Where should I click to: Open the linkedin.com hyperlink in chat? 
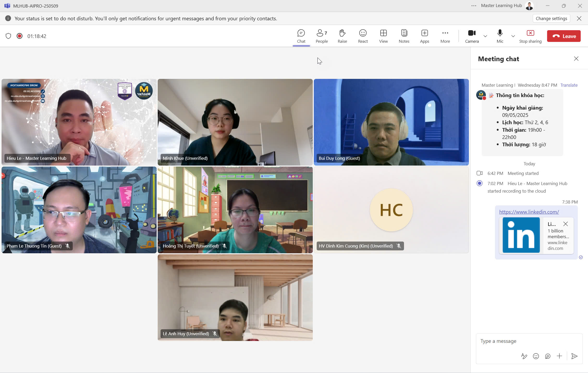point(529,212)
